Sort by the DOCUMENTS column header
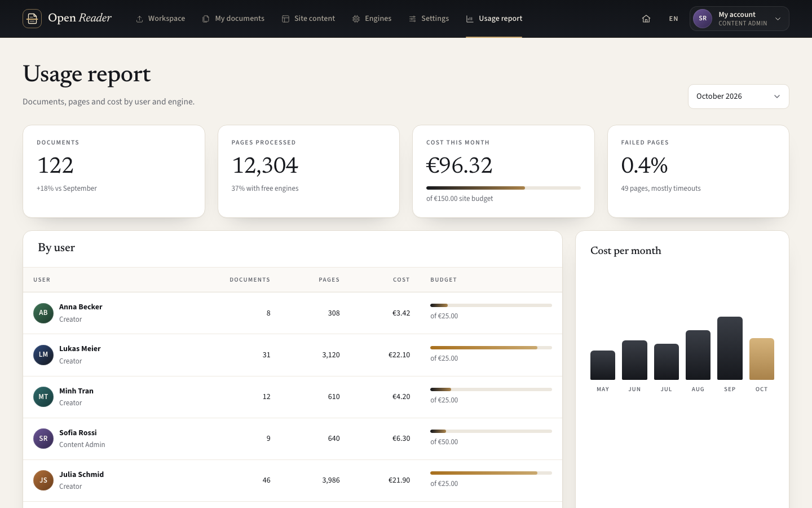The height and width of the screenshot is (508, 812). (x=250, y=280)
